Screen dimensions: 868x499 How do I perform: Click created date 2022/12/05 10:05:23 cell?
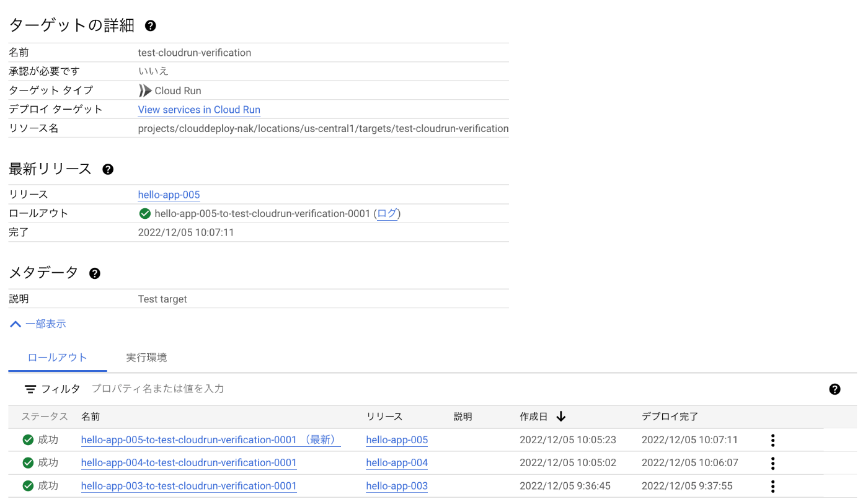[568, 440]
